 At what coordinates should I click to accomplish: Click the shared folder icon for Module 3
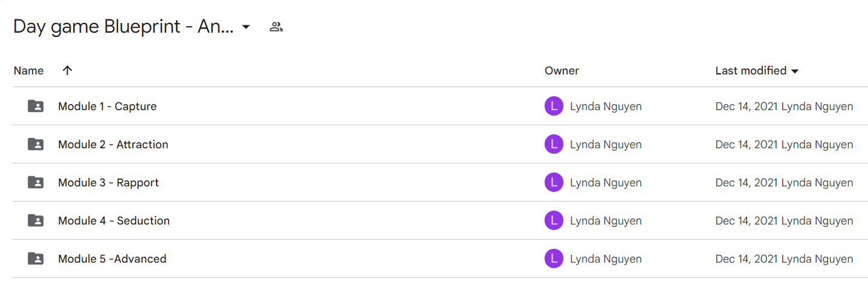(36, 183)
